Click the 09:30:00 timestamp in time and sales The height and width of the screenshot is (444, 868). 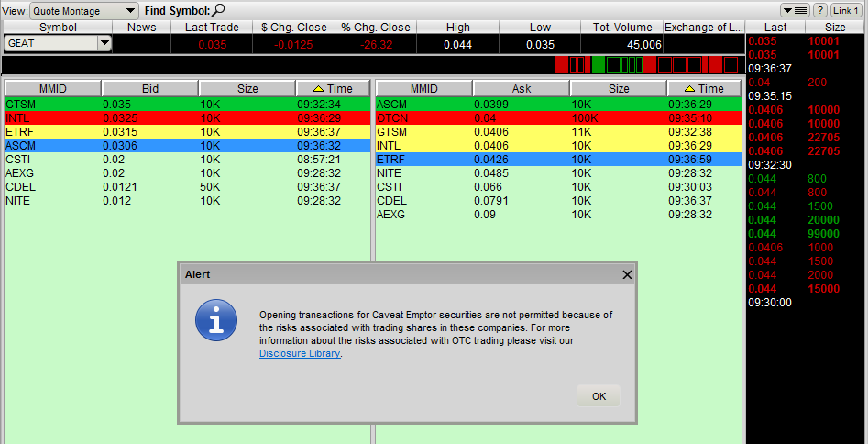pos(769,302)
